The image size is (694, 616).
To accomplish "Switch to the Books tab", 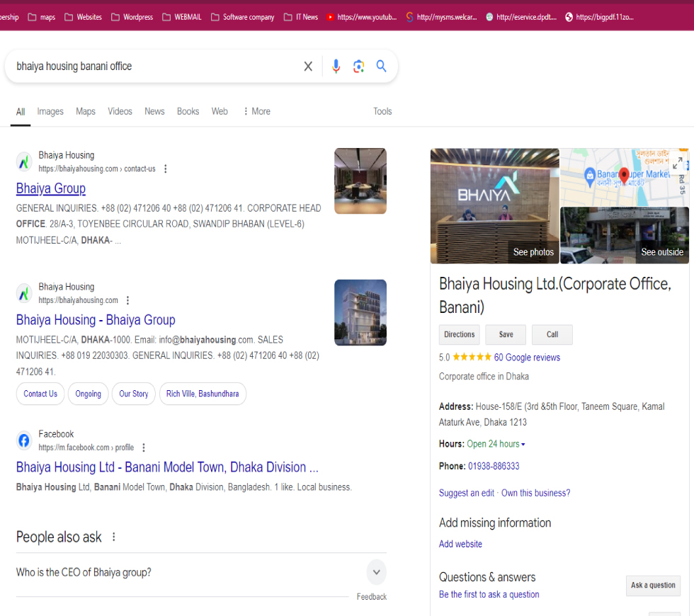I will (188, 112).
